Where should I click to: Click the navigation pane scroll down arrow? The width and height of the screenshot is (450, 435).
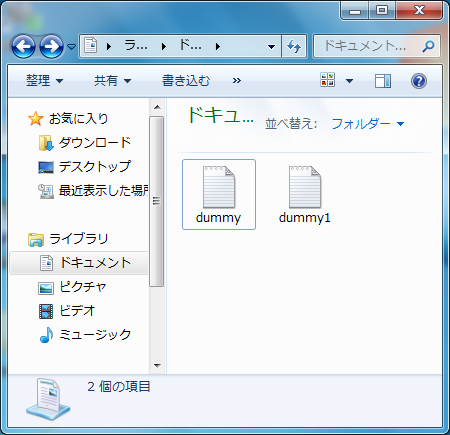[x=157, y=366]
